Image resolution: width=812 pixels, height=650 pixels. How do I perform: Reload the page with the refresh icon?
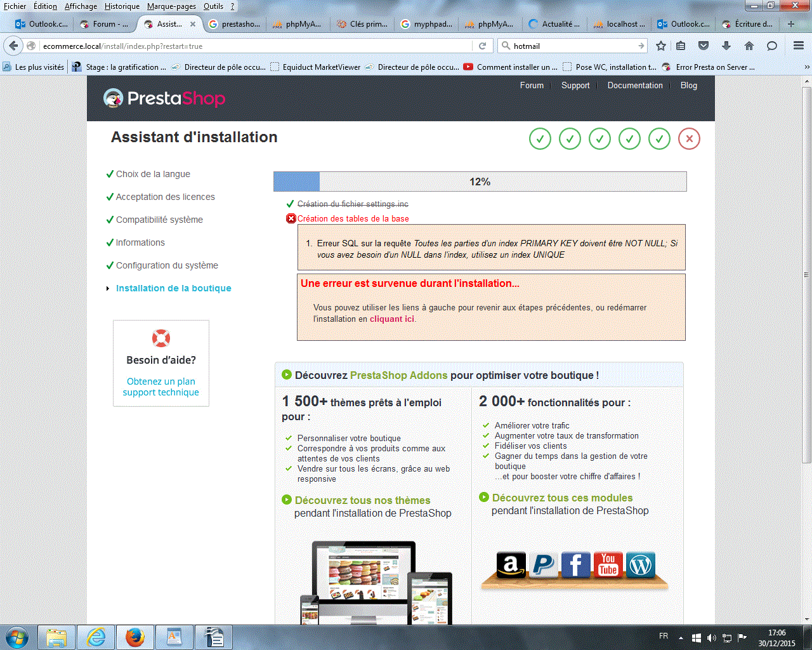482,46
